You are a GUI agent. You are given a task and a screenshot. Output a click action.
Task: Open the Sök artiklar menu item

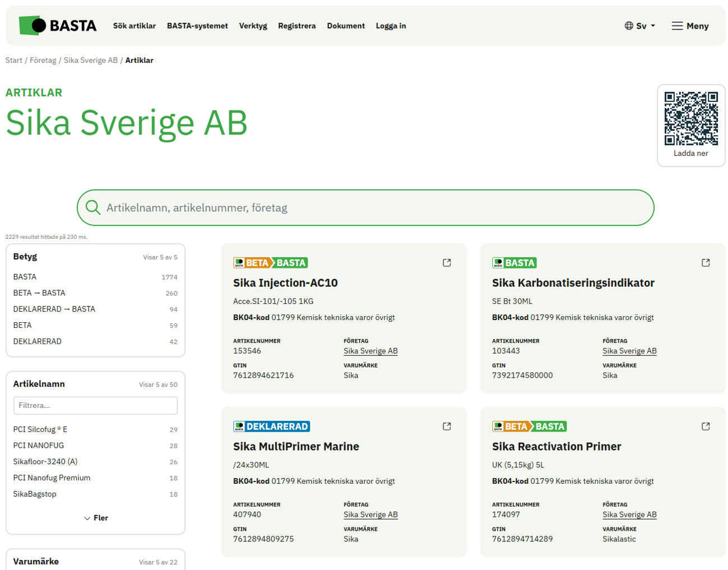134,26
